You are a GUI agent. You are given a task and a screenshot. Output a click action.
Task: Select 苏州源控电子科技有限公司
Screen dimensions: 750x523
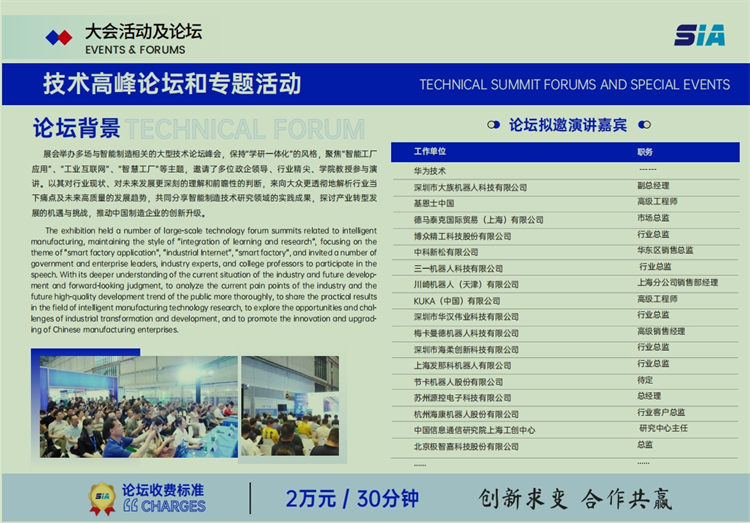462,398
